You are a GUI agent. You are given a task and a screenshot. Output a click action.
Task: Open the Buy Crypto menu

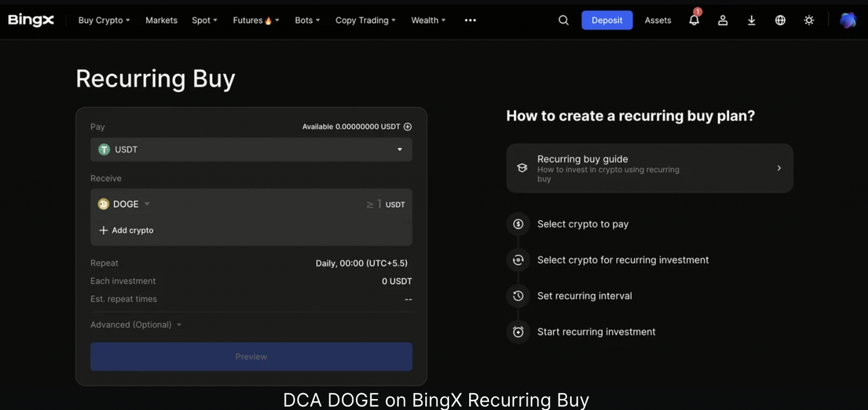pos(104,20)
